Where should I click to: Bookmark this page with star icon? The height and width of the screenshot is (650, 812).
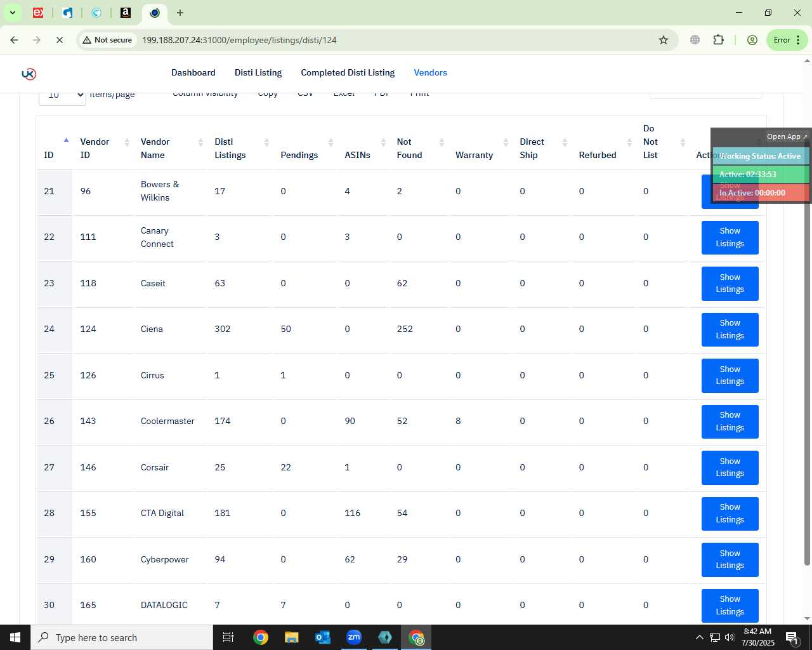[664, 40]
